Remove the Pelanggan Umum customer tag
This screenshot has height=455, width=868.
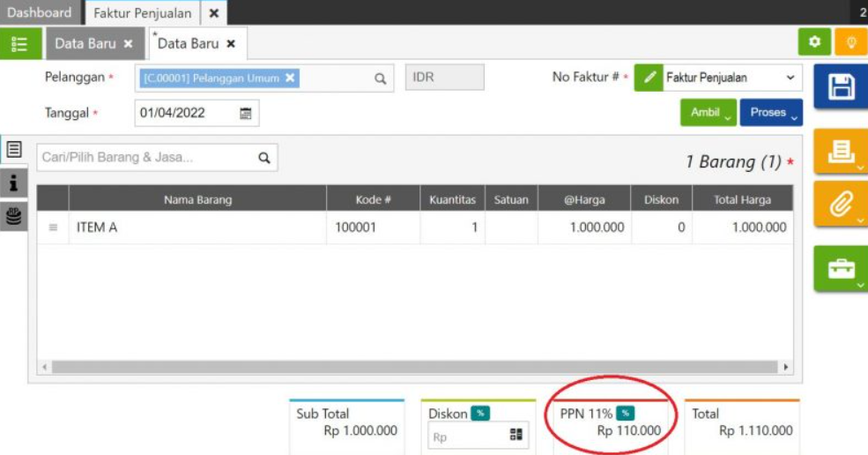pos(290,78)
